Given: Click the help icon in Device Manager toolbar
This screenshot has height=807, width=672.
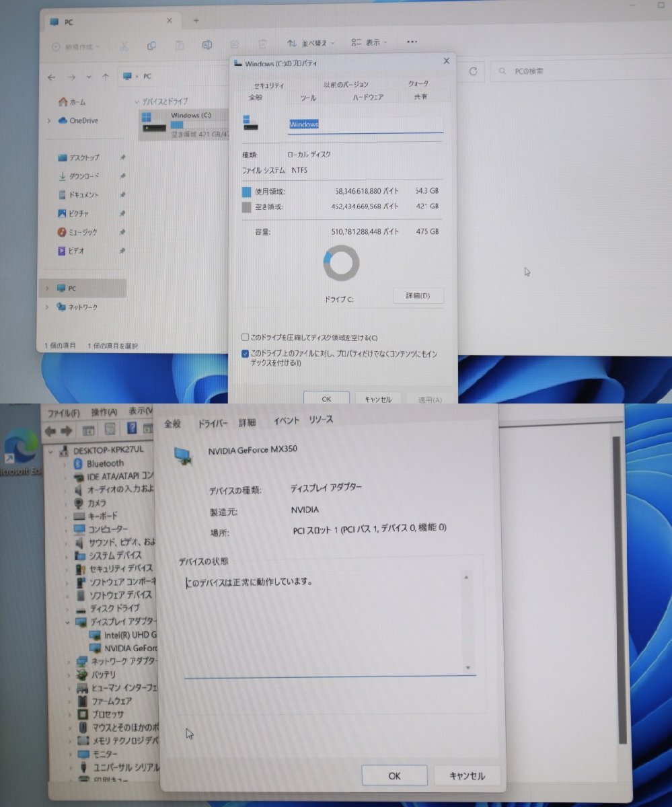Looking at the screenshot, I should (133, 430).
